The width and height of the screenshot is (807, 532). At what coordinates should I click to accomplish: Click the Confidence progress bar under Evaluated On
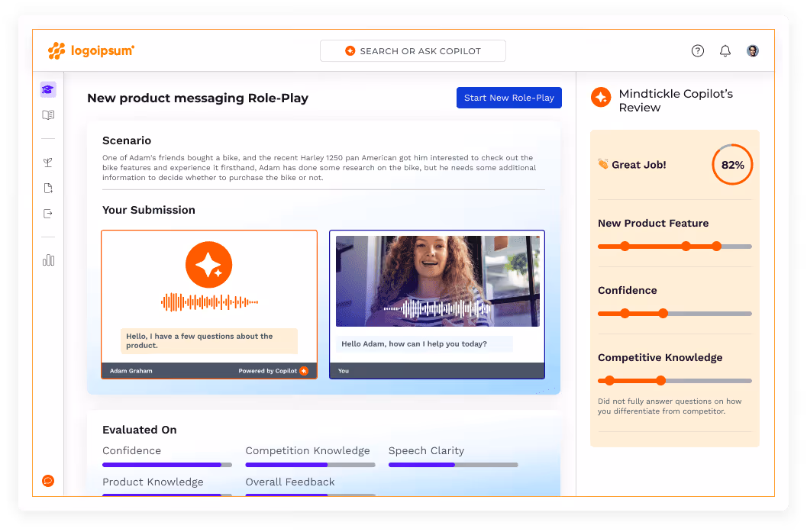[x=167, y=465]
